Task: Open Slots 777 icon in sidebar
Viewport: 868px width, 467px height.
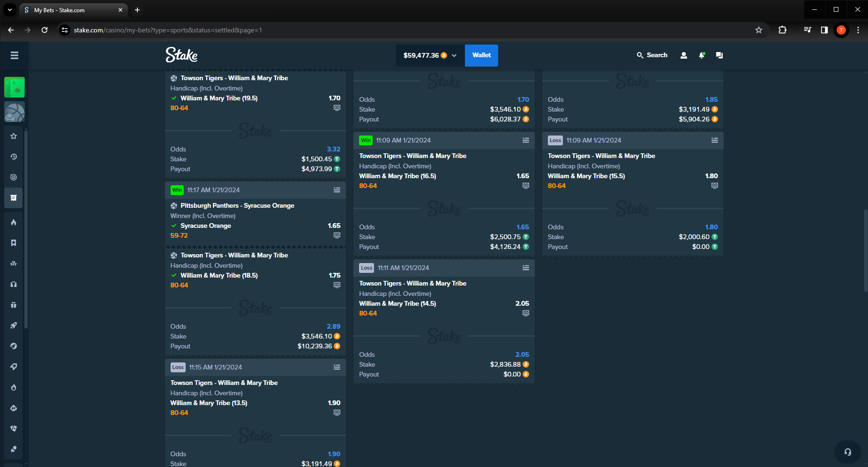Action: click(14, 264)
